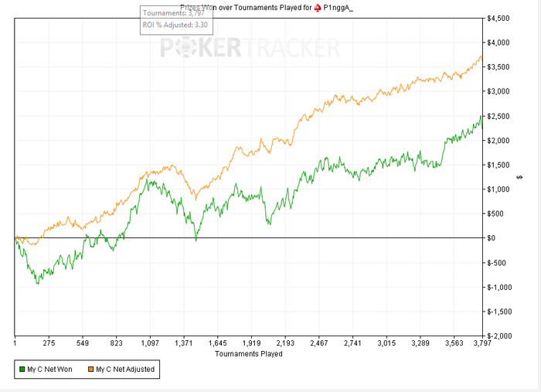Click the 3,563 x-axis tick label
Screen dimensions: 541x392
[454, 343]
